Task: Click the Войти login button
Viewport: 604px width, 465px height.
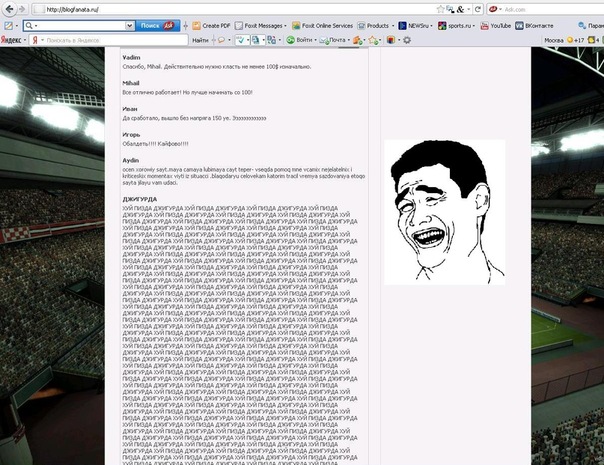Action: 302,40
